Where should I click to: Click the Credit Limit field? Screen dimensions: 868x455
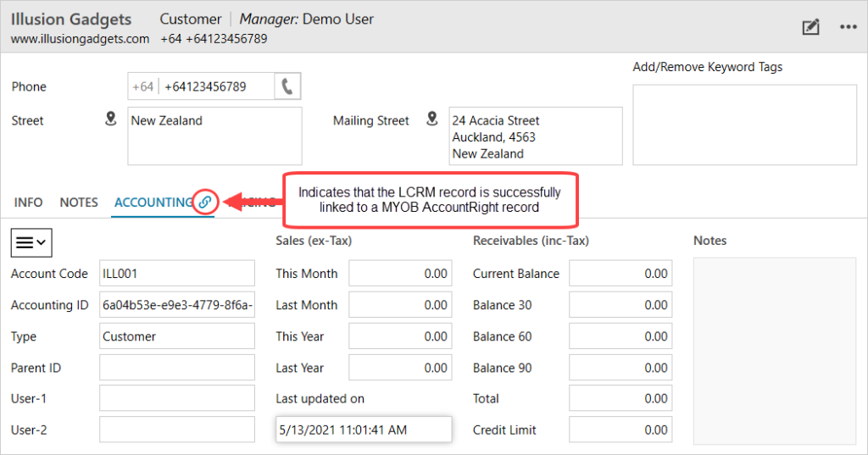coord(620,430)
